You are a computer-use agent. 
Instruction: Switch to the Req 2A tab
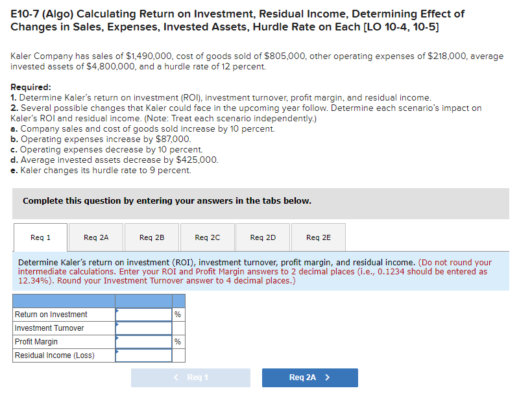pyautogui.click(x=95, y=237)
